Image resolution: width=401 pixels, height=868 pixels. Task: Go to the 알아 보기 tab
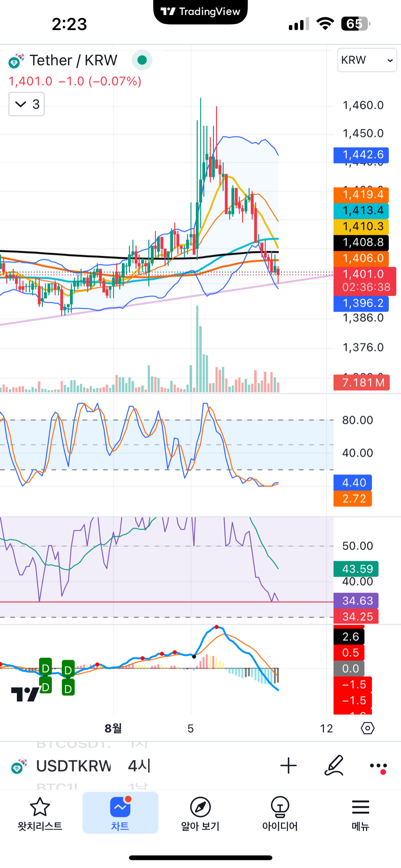click(200, 814)
